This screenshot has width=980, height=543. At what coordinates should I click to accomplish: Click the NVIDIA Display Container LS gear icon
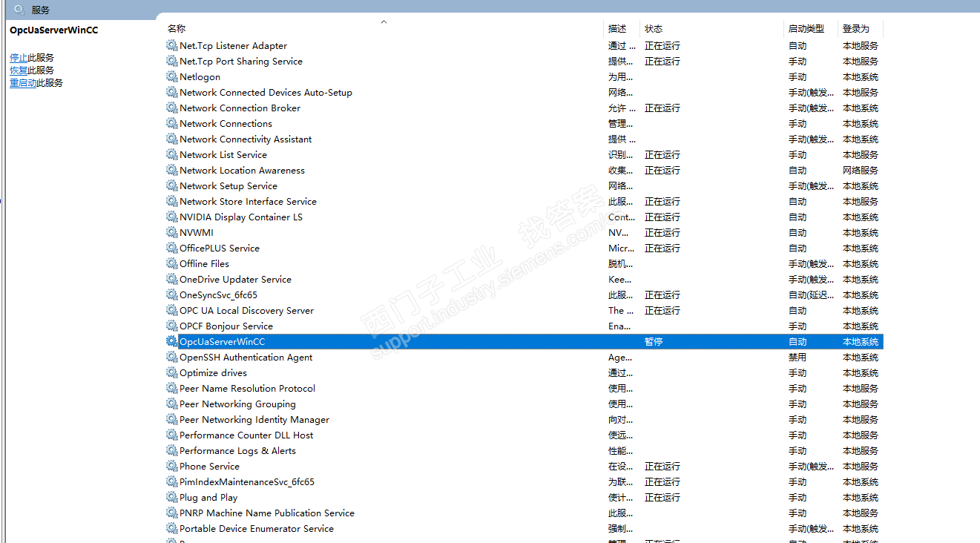172,217
